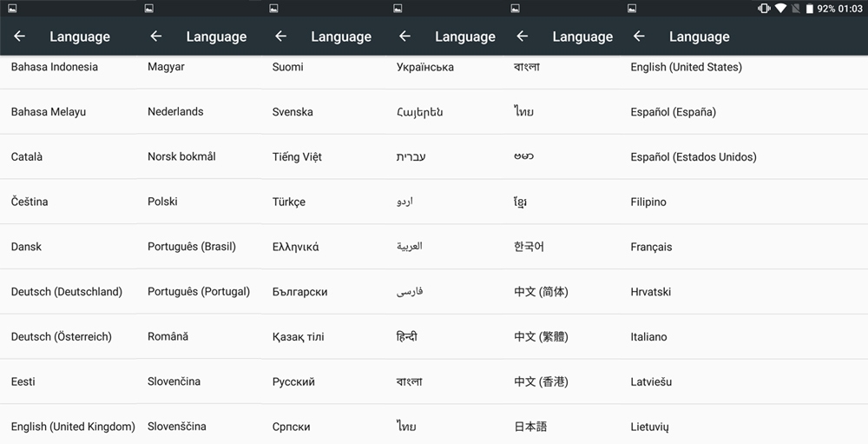868x444 pixels.
Task: Tap back arrow above the Magyar list
Action: pos(156,36)
